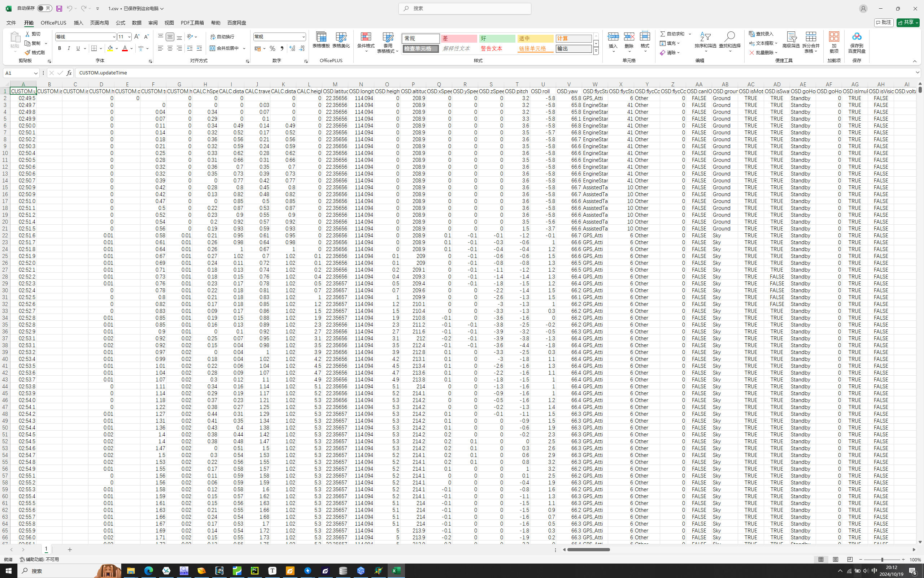Collapse the ribbon with the chevron
The width and height of the screenshot is (924, 578).
(x=915, y=61)
